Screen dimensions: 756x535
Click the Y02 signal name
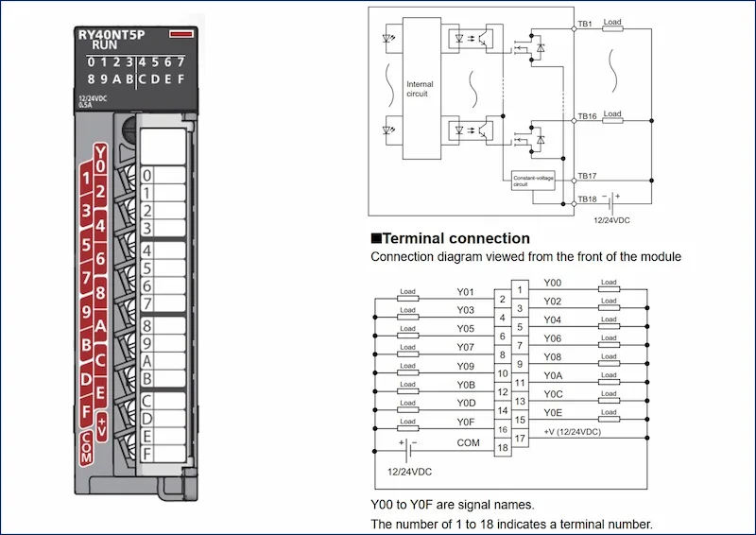point(553,302)
